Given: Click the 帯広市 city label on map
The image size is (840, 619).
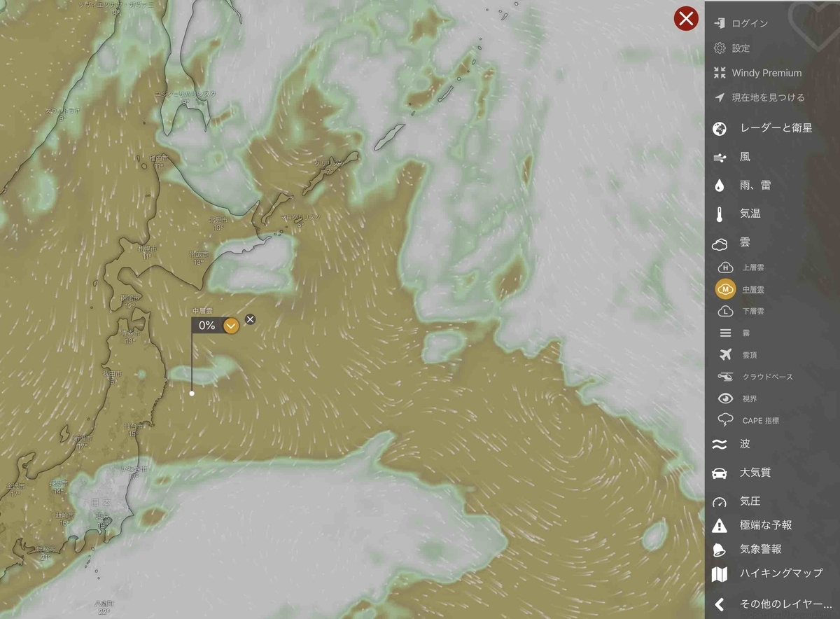Looking at the screenshot, I should click(197, 255).
